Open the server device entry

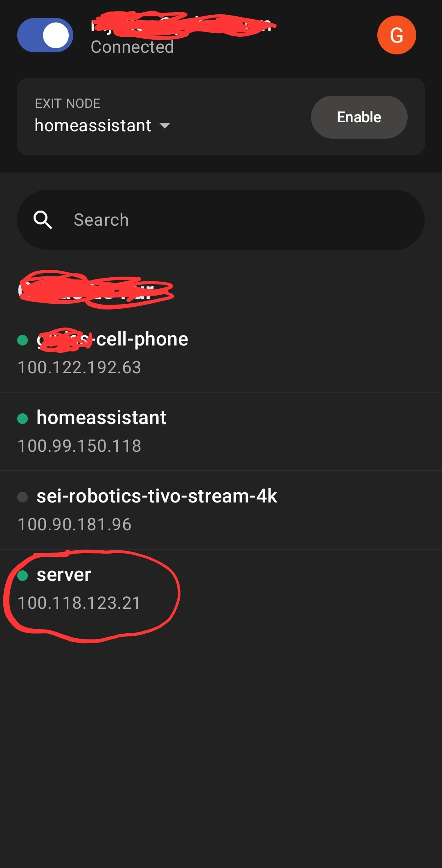[x=64, y=575]
